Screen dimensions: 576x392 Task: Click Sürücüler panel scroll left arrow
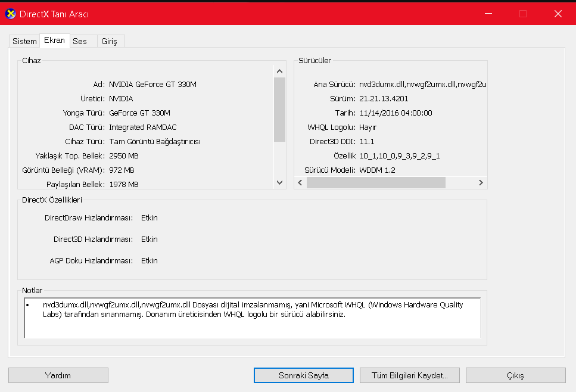coord(300,182)
